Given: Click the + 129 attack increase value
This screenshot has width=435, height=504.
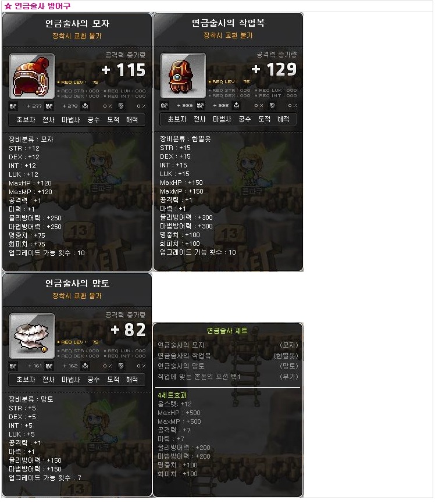Looking at the screenshot, I should [274, 69].
